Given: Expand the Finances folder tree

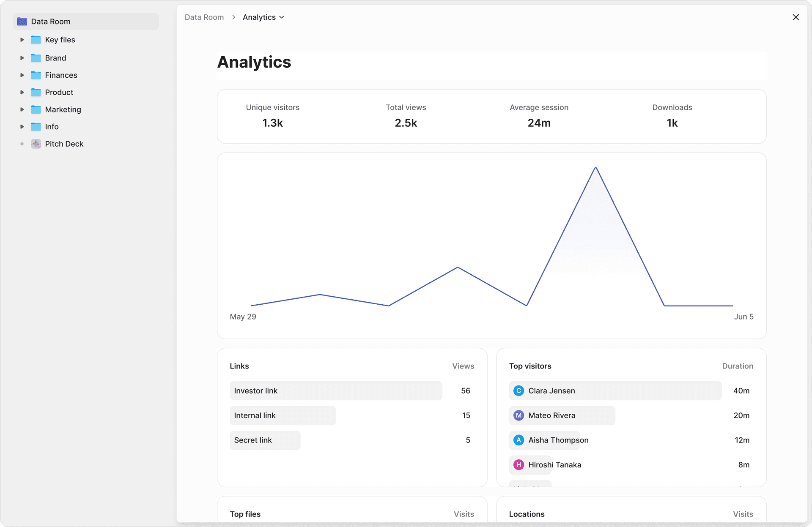Looking at the screenshot, I should (22, 75).
